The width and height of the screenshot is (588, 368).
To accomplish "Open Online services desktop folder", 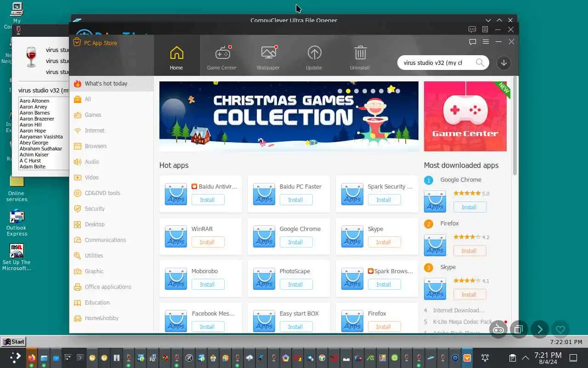I will [x=17, y=188].
